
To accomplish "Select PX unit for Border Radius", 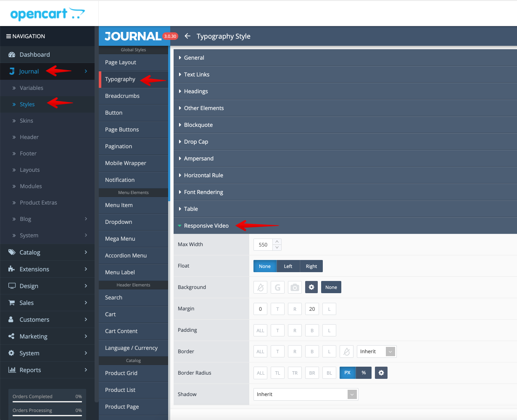I will coord(347,373).
